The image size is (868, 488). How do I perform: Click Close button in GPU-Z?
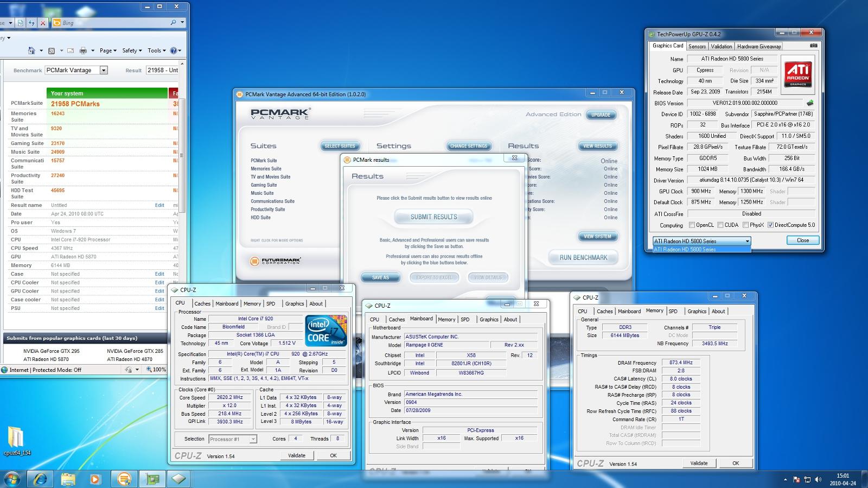pyautogui.click(x=802, y=240)
